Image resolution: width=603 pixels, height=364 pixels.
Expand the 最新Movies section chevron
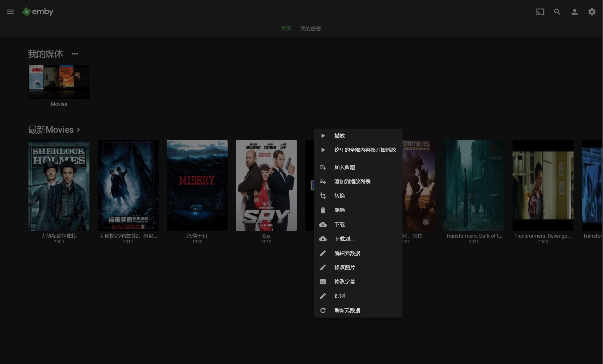click(78, 130)
